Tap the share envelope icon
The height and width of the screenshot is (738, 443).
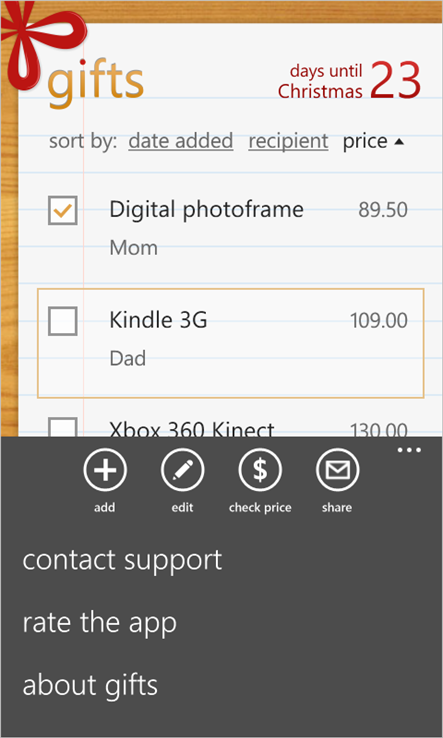click(338, 470)
